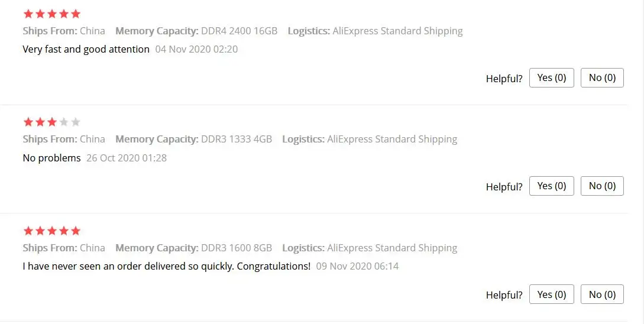Screen dimensions: 644x324
Task: Click the "DDR4 2400 16GB" memory capacity text
Action: click(x=240, y=31)
